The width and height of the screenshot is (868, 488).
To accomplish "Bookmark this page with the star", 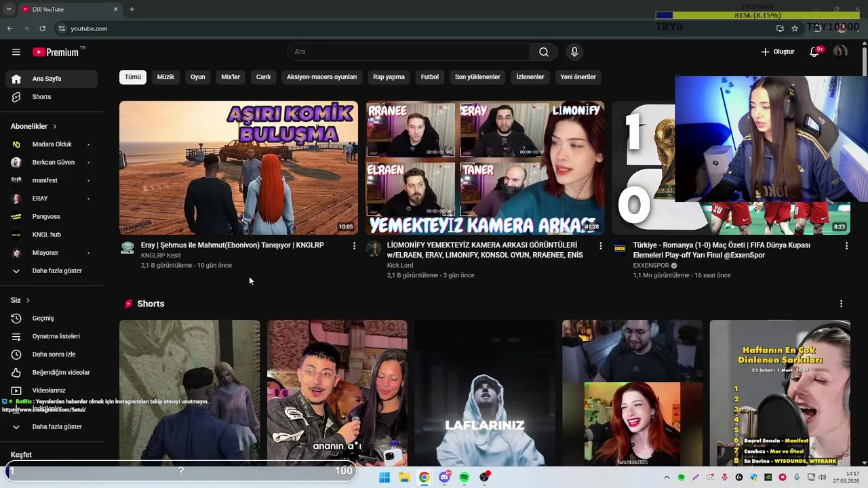I will point(795,28).
